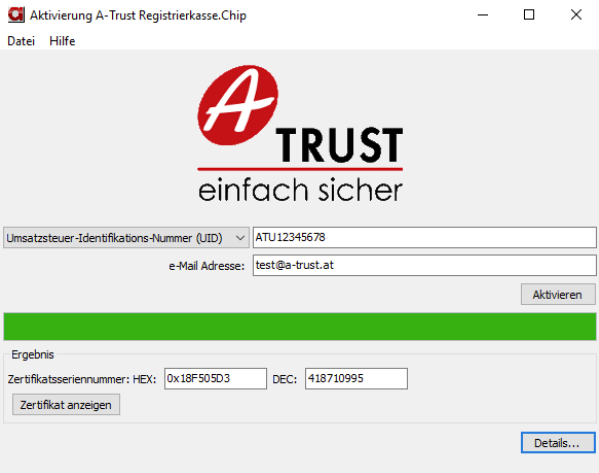Viewport: 599px width, 473px height.
Task: Click the A-Trust app icon in title bar
Action: coord(16,15)
